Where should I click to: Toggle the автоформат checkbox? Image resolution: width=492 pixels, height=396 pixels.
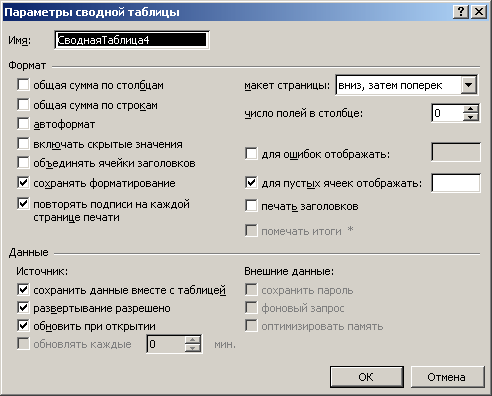[x=23, y=124]
